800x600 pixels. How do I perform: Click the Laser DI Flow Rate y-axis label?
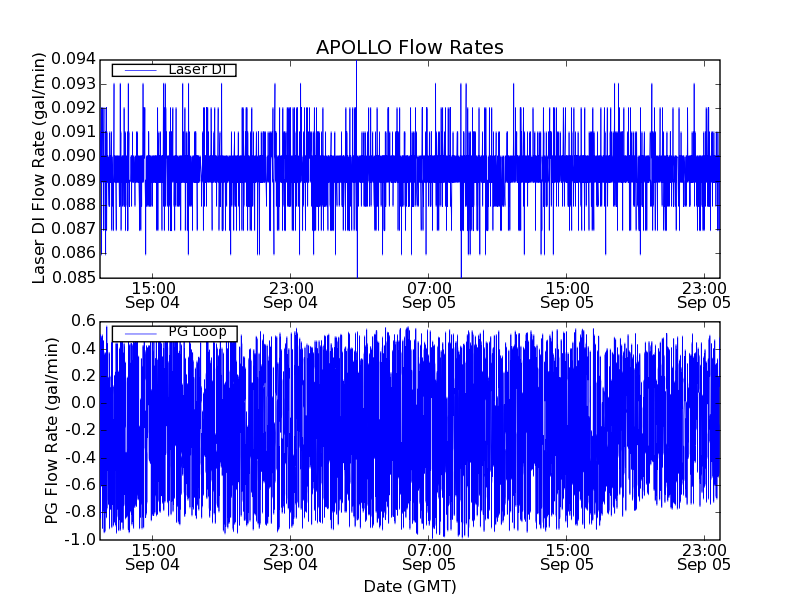[41, 168]
